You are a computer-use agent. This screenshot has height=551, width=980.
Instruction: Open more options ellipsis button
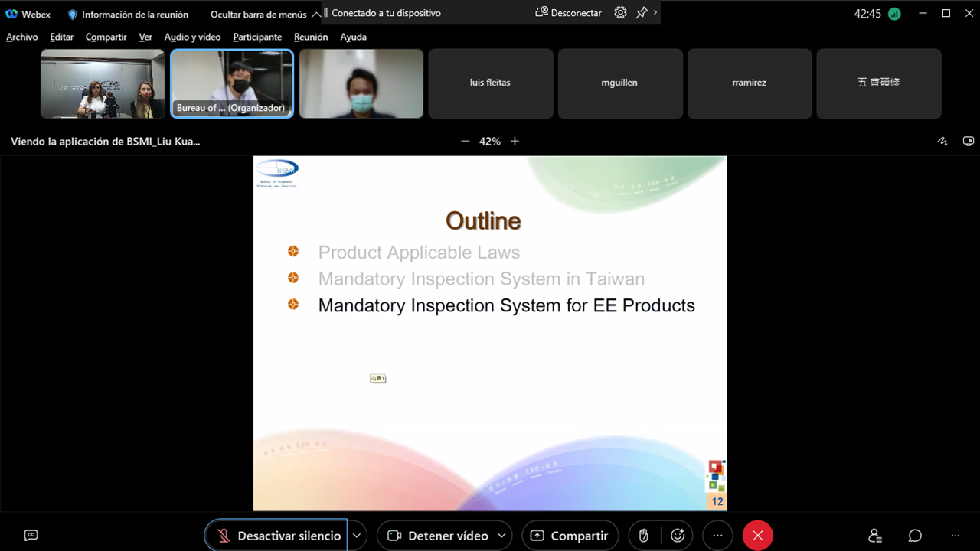click(x=717, y=536)
